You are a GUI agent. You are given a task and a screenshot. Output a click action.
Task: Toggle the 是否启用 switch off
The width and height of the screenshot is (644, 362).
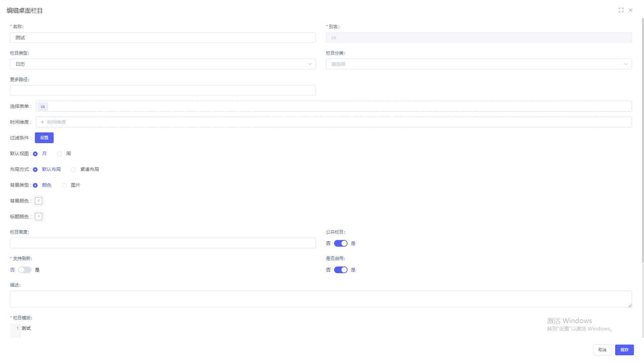point(340,270)
